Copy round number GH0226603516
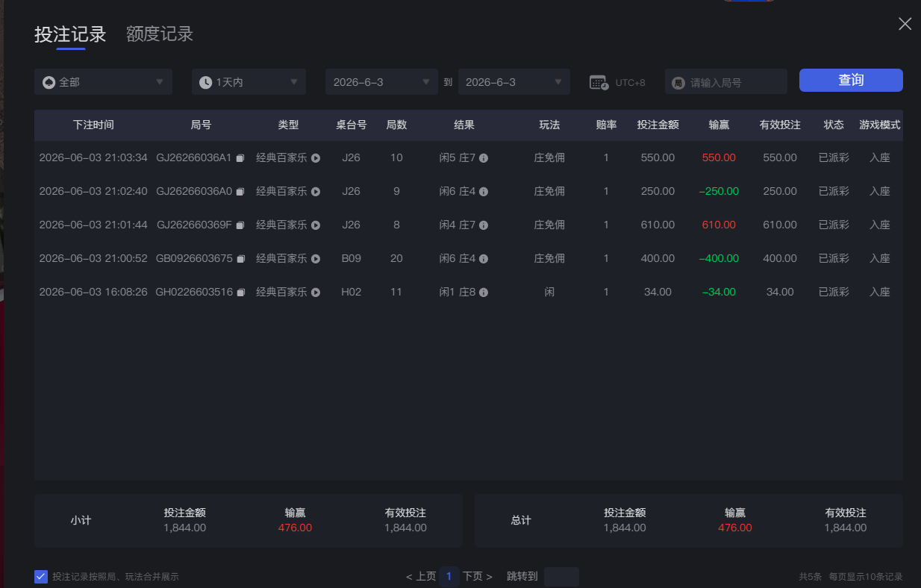 (x=240, y=293)
